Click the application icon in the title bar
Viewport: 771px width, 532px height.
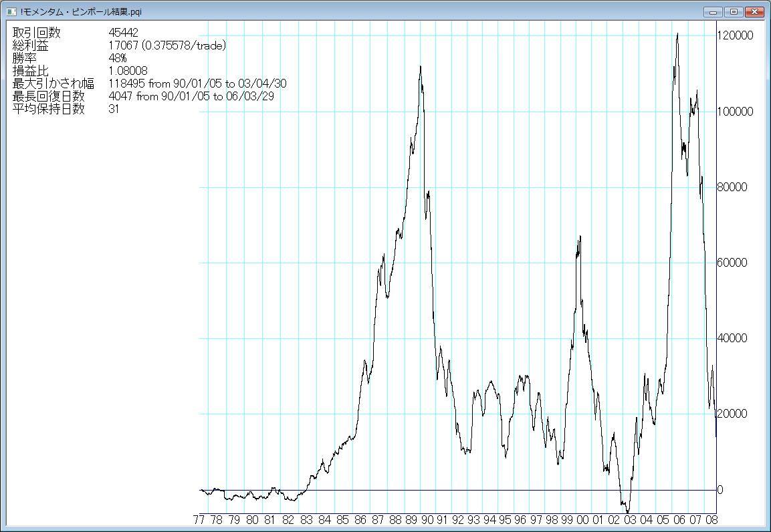point(11,11)
